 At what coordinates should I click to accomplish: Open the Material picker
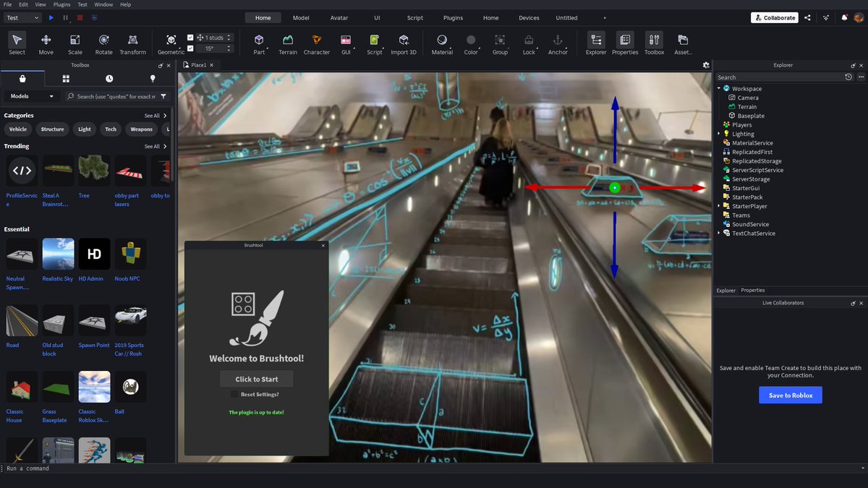pyautogui.click(x=442, y=43)
